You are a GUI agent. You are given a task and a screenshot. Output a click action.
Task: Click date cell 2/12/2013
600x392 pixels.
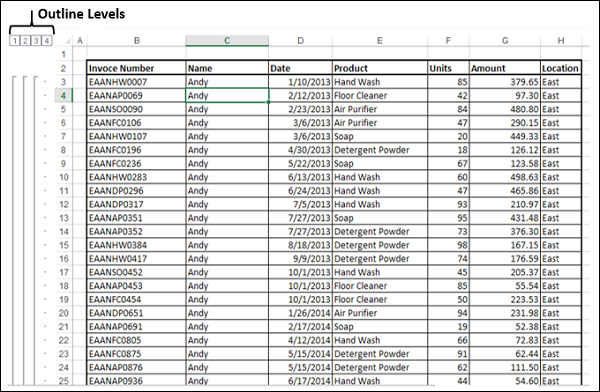point(300,95)
